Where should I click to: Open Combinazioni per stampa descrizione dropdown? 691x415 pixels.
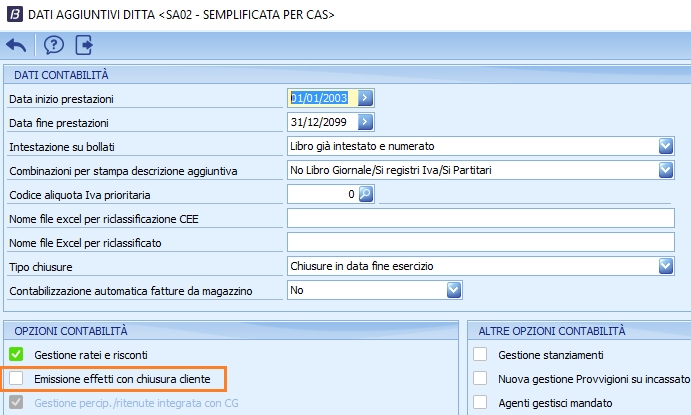point(666,170)
